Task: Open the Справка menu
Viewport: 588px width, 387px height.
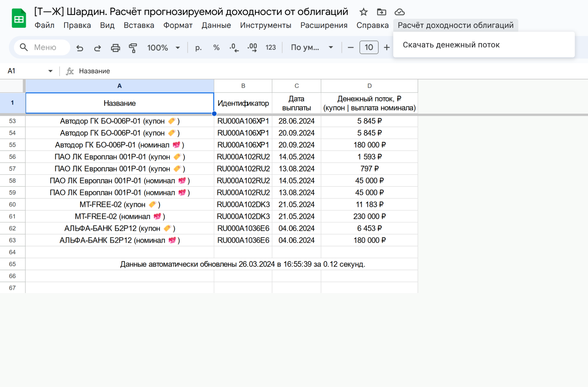Action: (373, 25)
